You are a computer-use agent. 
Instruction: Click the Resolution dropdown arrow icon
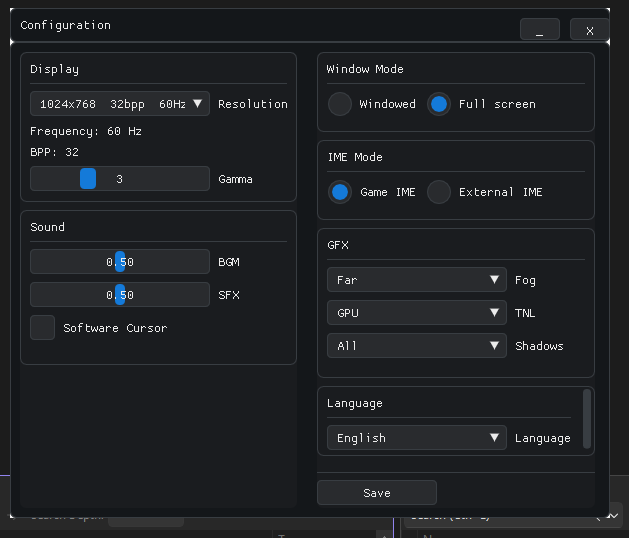point(198,104)
